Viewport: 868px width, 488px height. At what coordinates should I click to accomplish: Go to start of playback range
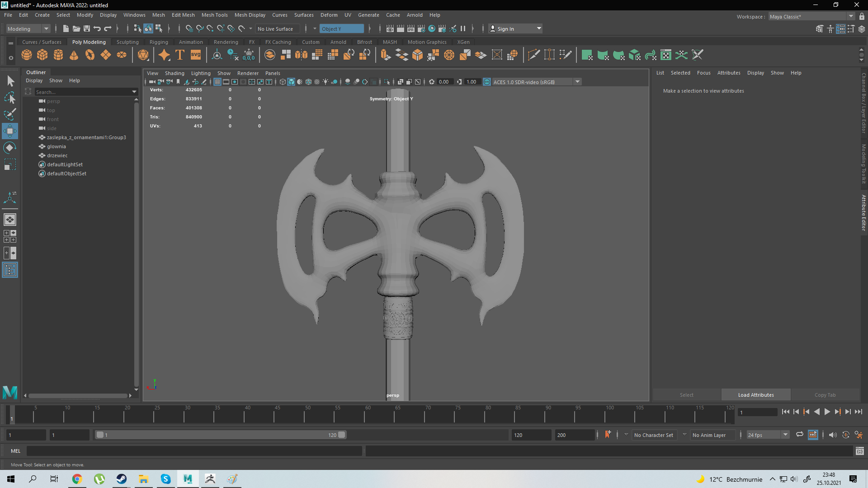(786, 412)
